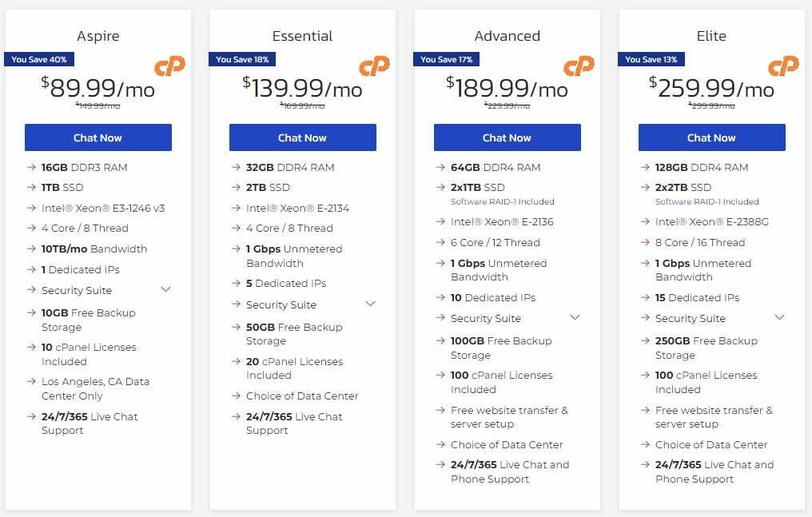Click the $139.99/mo price text

click(x=302, y=88)
